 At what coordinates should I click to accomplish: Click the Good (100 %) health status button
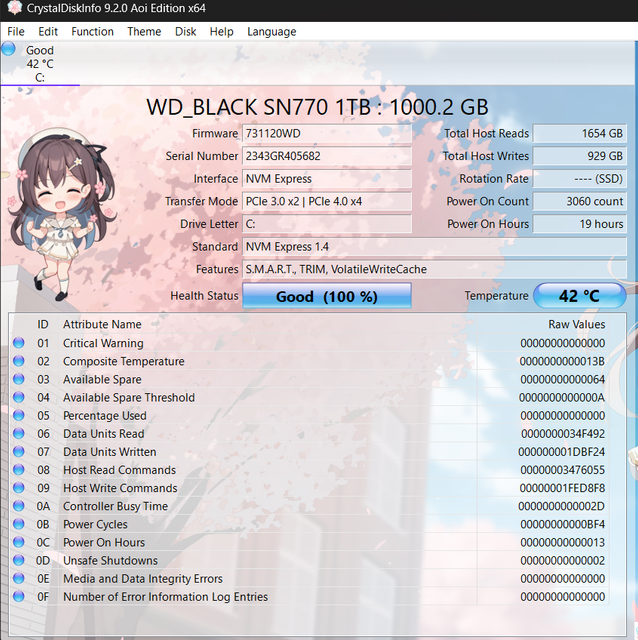[x=327, y=296]
